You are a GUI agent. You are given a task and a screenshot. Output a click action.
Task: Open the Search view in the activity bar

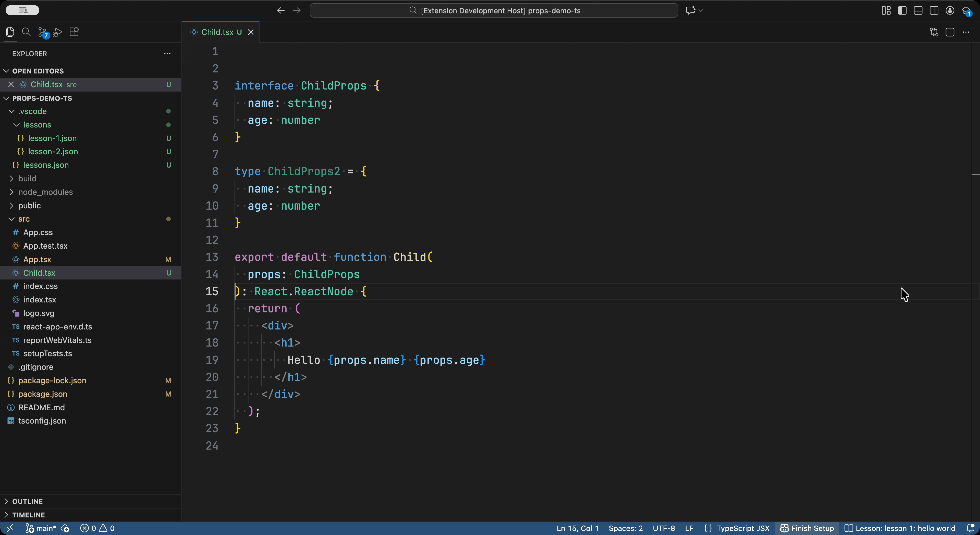26,32
